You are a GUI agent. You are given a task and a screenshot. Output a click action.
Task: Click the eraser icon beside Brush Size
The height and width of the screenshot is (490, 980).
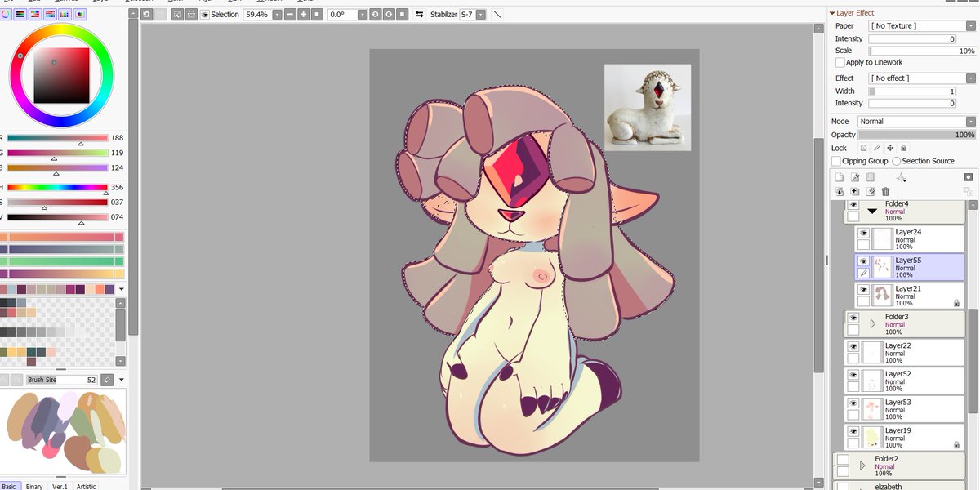[x=107, y=380]
